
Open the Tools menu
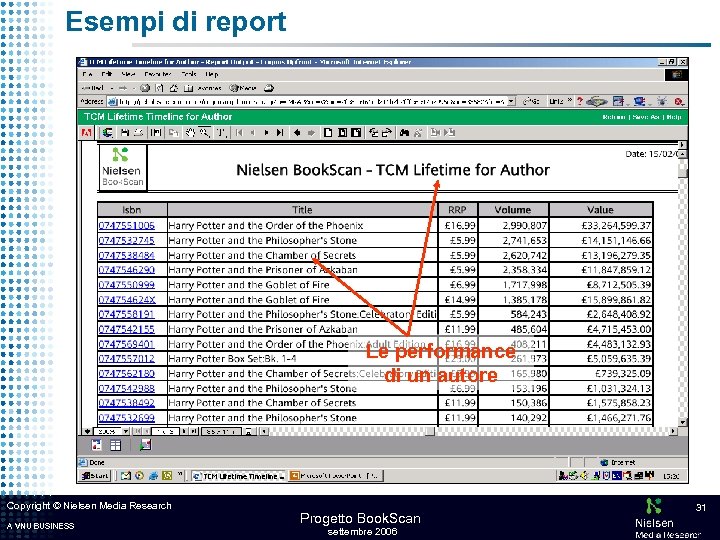(x=189, y=74)
